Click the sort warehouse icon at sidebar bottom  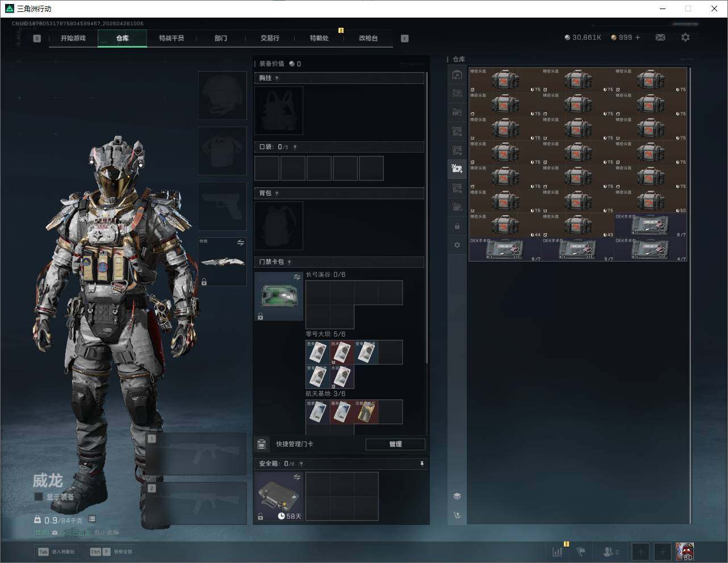pos(457,515)
